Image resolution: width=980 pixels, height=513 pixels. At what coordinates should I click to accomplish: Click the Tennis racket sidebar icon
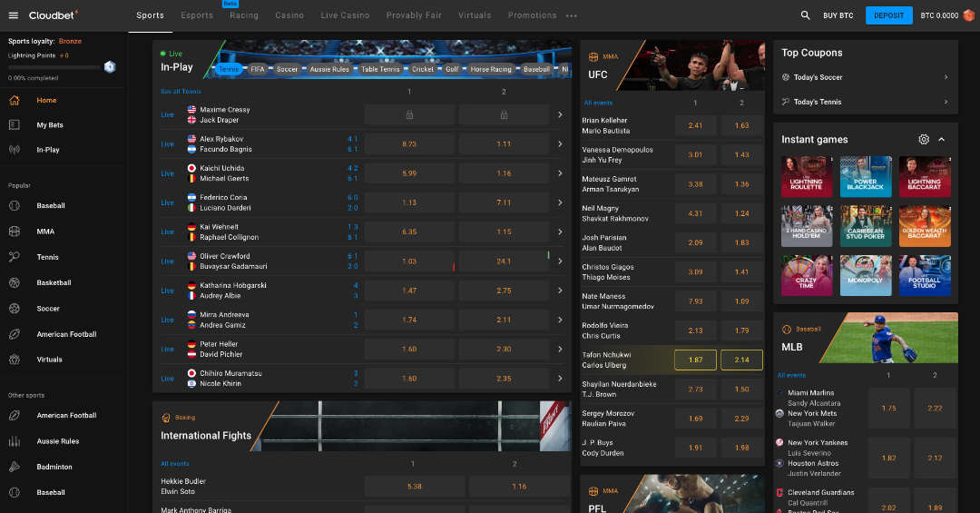coord(15,256)
